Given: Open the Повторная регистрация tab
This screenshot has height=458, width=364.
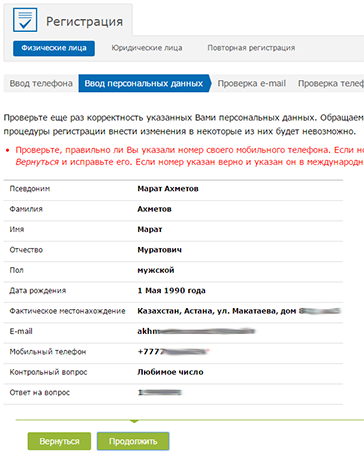Looking at the screenshot, I should click(251, 48).
